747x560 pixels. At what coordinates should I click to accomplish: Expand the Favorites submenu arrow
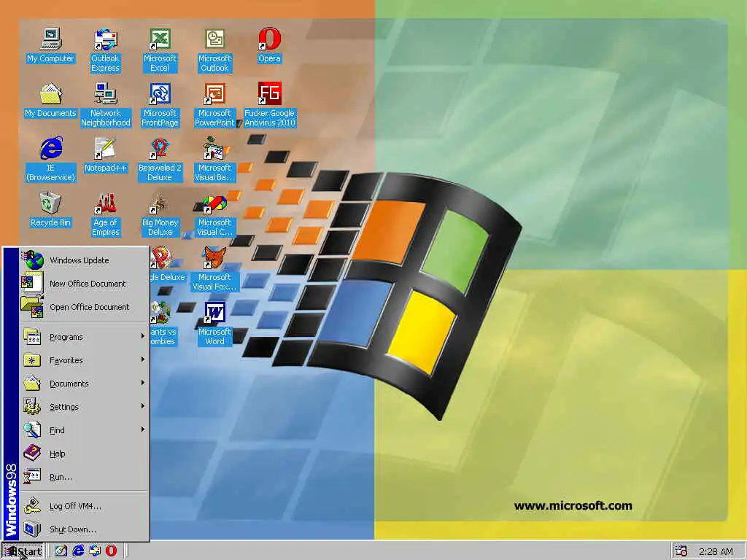142,359
